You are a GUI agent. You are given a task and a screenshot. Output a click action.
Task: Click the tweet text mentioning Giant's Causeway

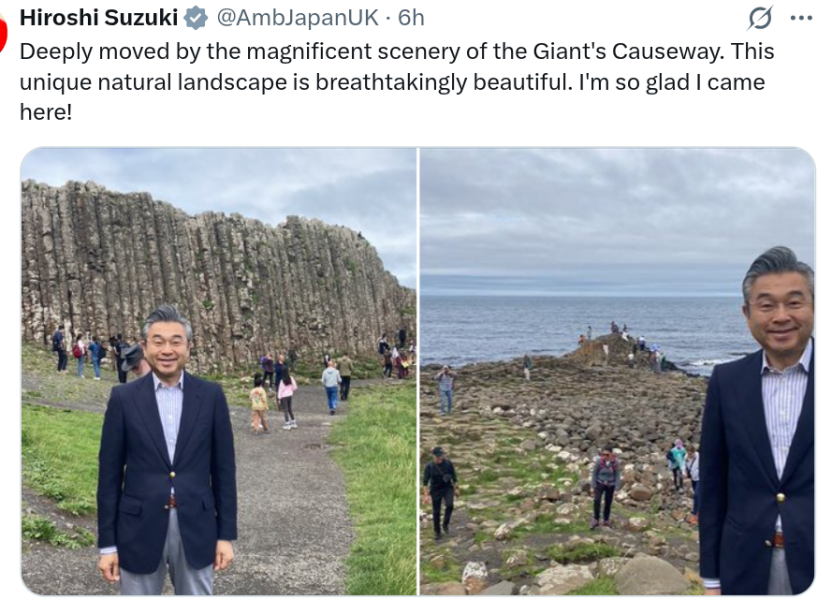[x=397, y=82]
